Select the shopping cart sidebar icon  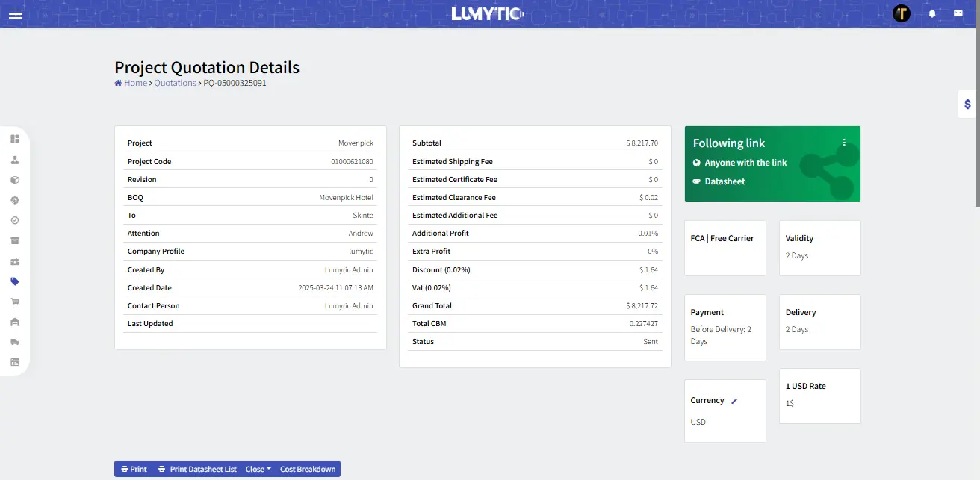[x=15, y=302]
